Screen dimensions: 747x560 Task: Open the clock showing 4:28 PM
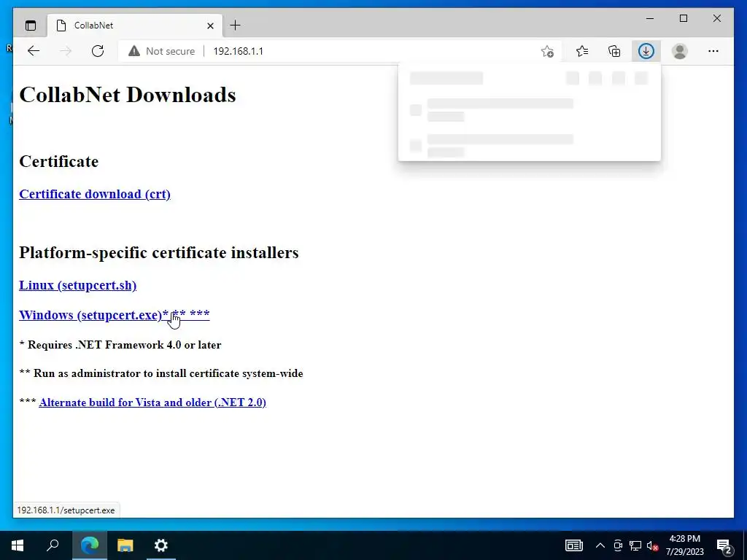(x=684, y=545)
